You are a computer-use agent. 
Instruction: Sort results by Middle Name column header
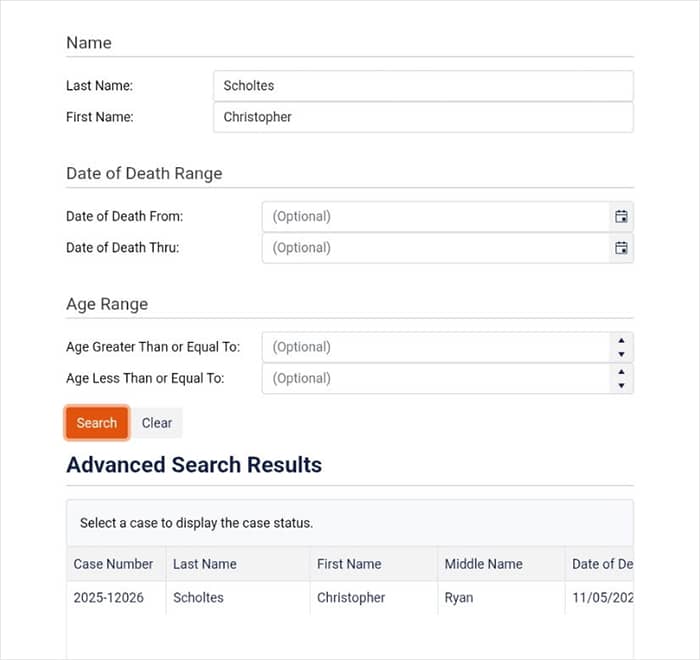tap(484, 564)
